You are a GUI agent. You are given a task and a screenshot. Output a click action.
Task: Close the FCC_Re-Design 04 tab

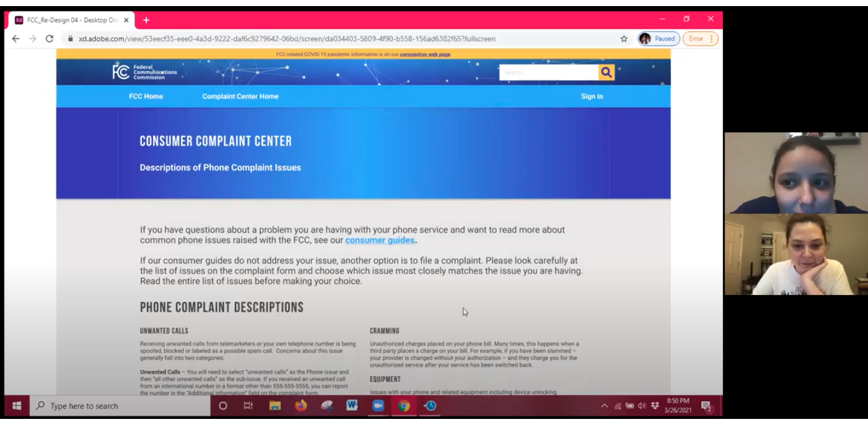click(x=126, y=20)
